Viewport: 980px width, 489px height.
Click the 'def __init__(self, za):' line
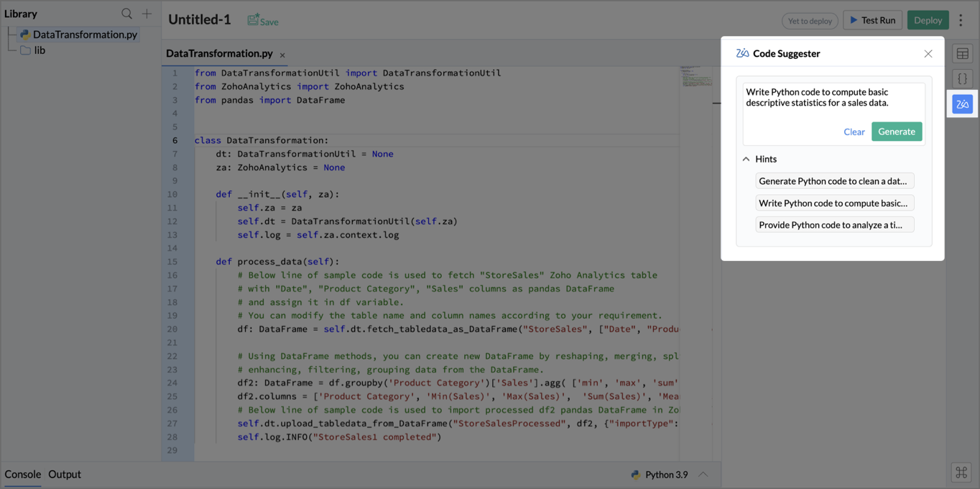(277, 194)
